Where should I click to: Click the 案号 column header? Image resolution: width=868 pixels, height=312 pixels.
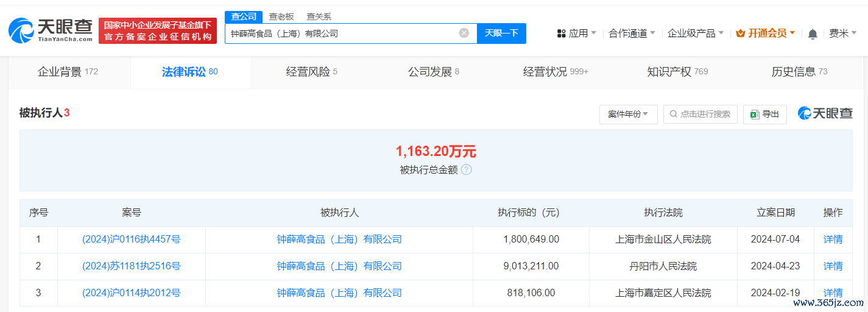(x=132, y=213)
